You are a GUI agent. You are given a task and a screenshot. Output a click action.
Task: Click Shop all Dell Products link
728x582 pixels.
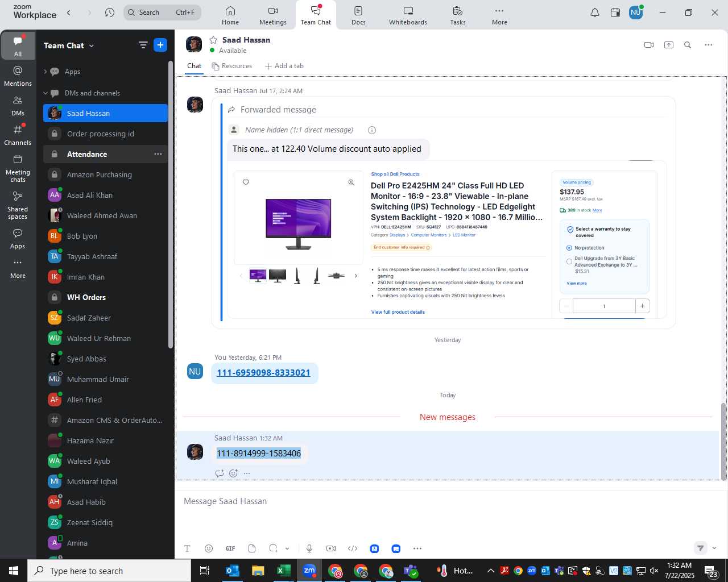pos(395,174)
